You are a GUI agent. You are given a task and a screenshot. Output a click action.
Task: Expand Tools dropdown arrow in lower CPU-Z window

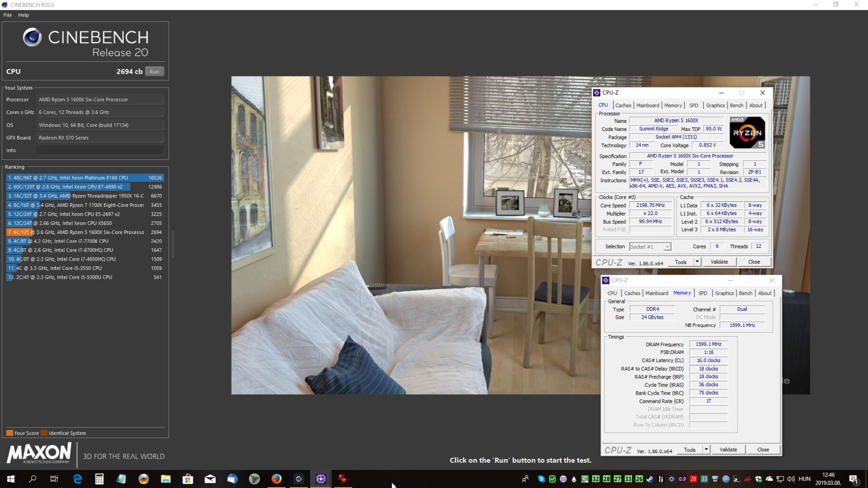(706, 449)
